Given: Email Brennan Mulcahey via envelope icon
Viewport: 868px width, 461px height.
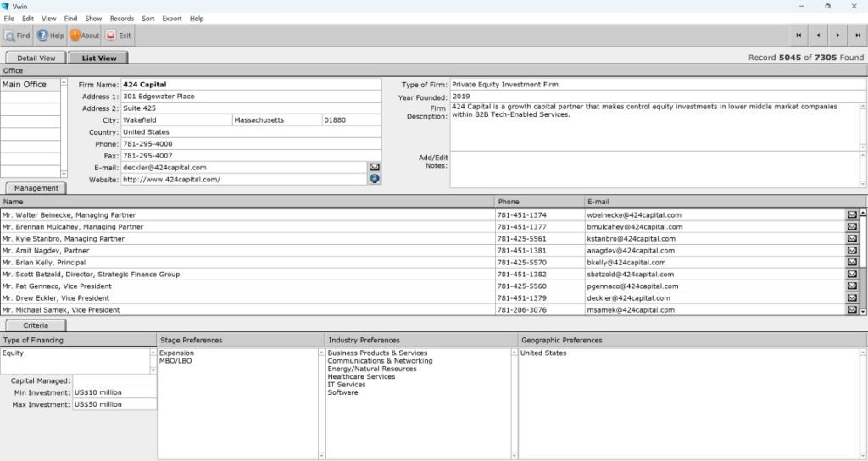Looking at the screenshot, I should pyautogui.click(x=852, y=226).
